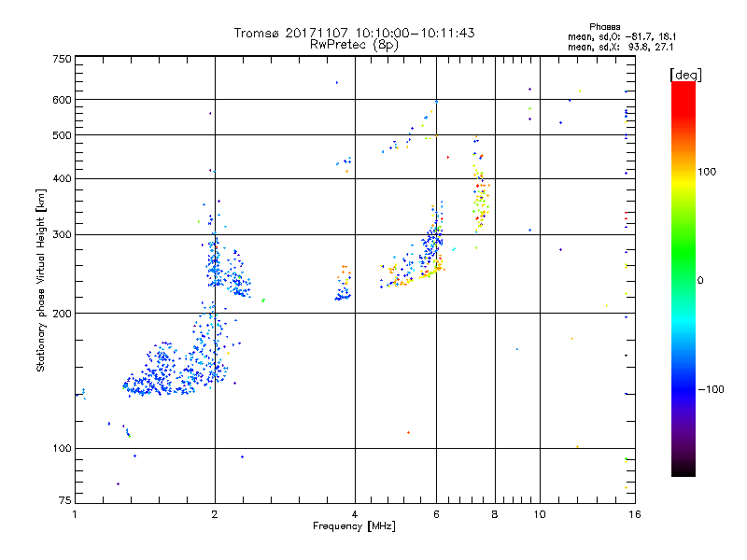Click the plot title 'Tromsø 20171107 10:10:00-10:11:43'
Viewport: 747px width, 560px height.
pyautogui.click(x=355, y=33)
